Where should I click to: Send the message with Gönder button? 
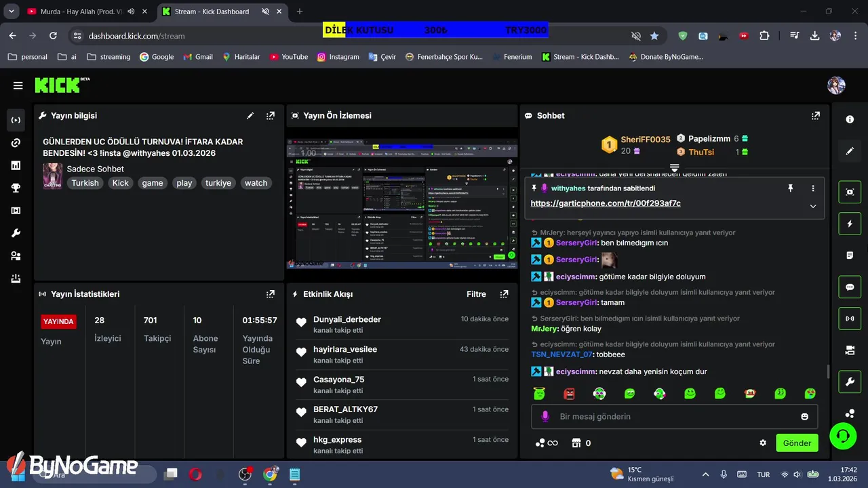[797, 443]
